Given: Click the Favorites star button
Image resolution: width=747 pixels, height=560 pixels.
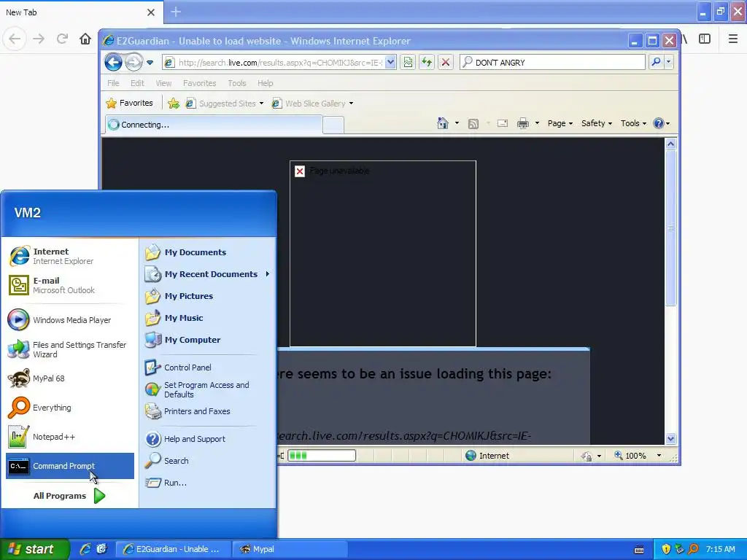Looking at the screenshot, I should [x=130, y=103].
